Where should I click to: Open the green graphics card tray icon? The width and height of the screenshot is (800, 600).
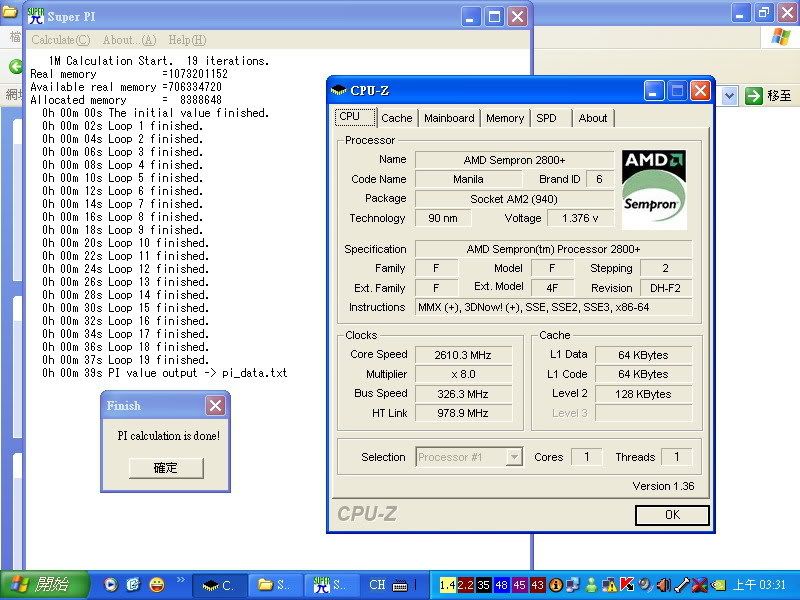(719, 585)
